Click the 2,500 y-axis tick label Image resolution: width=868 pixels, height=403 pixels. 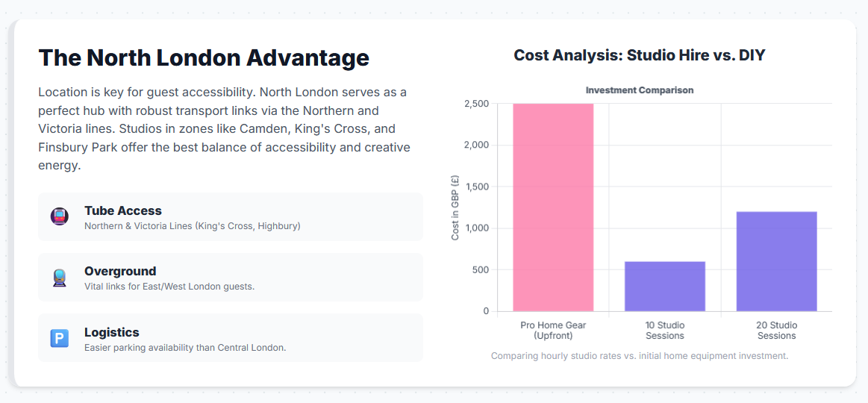click(x=477, y=104)
